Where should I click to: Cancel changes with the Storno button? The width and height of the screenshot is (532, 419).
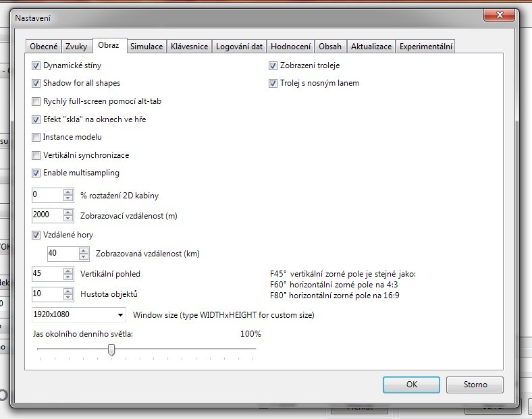click(x=475, y=385)
